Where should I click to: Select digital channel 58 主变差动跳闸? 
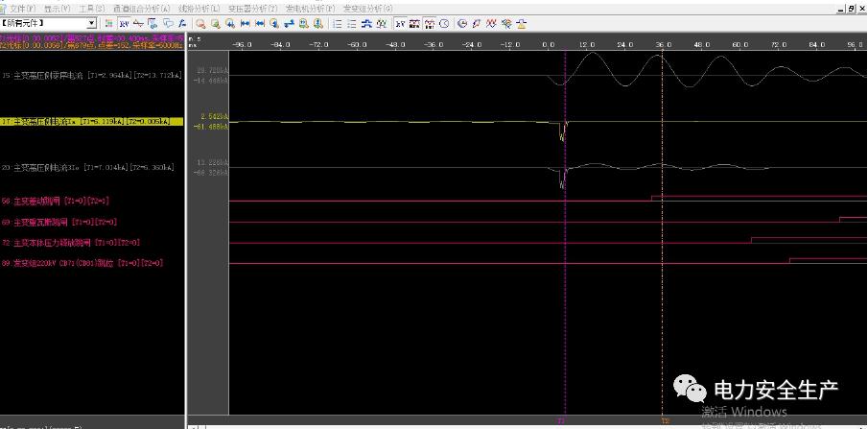(56, 202)
